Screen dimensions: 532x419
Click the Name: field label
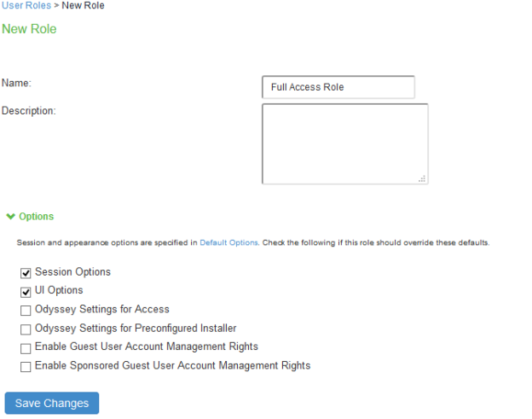coord(16,83)
